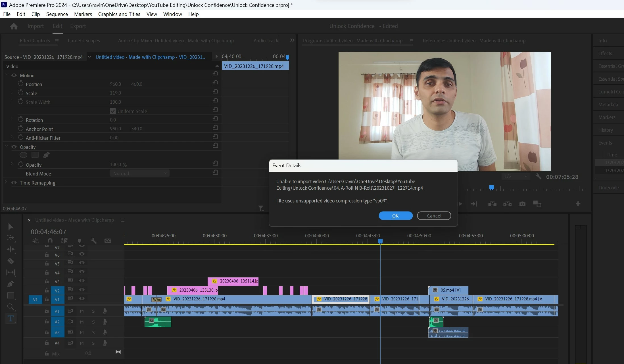This screenshot has height=364, width=624.
Task: Click the timeline playhead marker
Action: coord(380,241)
